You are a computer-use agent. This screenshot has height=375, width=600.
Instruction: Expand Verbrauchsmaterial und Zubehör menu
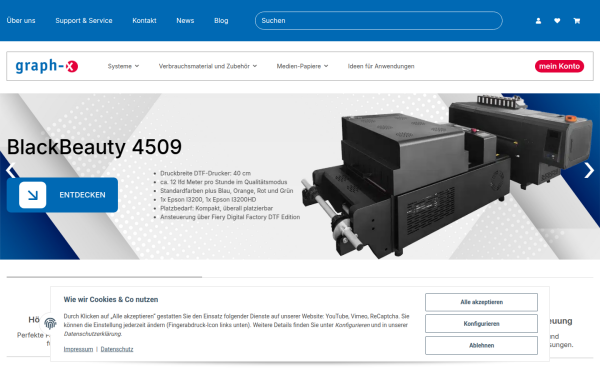tap(208, 66)
